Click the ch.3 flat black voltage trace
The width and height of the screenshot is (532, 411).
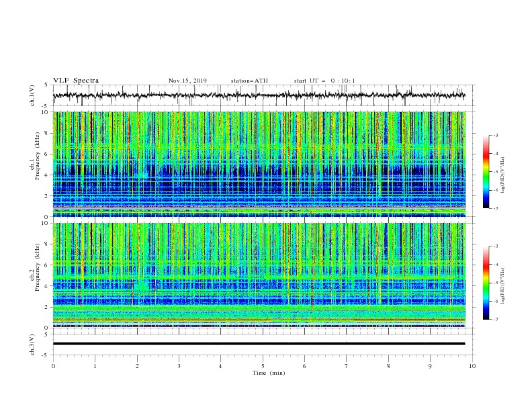click(x=259, y=344)
